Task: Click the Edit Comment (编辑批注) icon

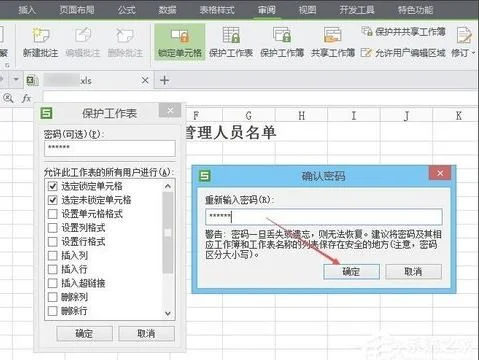Action: coord(83,35)
